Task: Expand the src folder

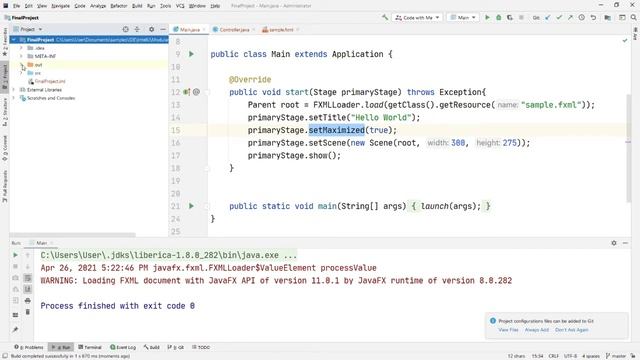Action: coord(21,73)
